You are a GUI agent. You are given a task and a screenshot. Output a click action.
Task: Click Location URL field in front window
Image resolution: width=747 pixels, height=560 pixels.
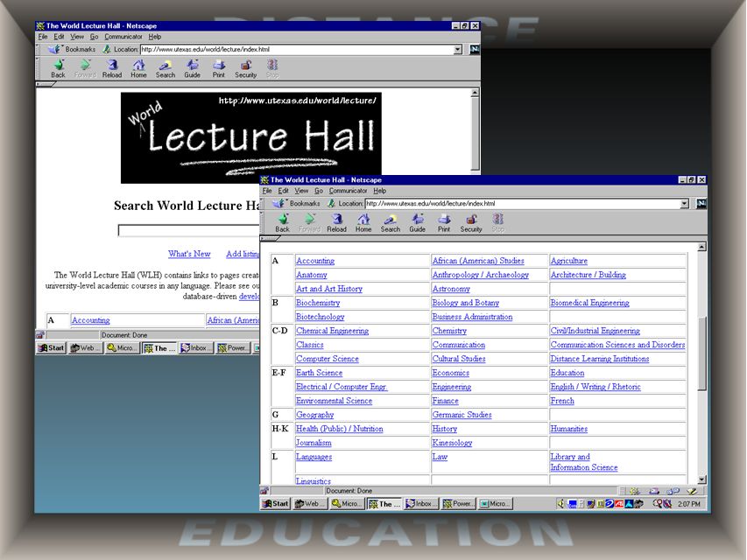(523, 203)
